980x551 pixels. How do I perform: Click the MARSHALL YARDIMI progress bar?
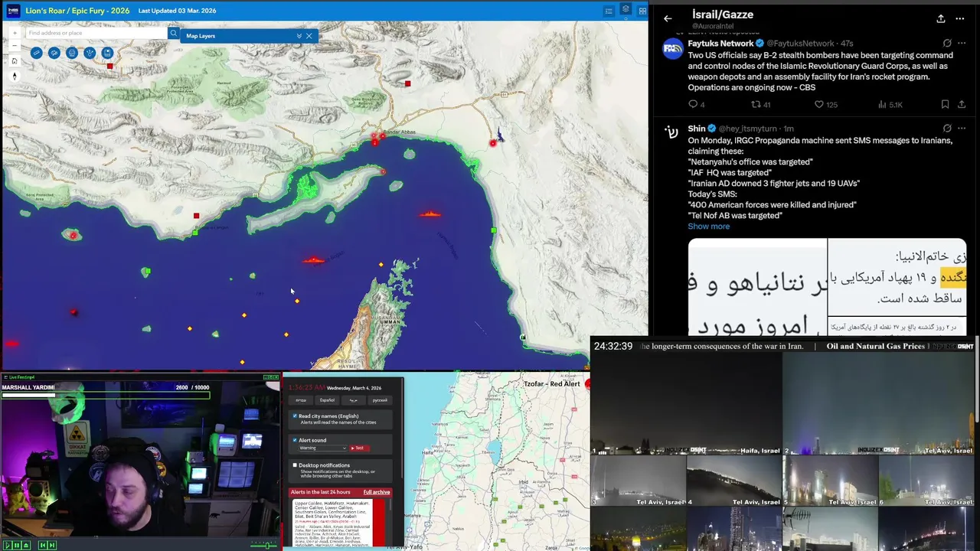click(x=104, y=394)
